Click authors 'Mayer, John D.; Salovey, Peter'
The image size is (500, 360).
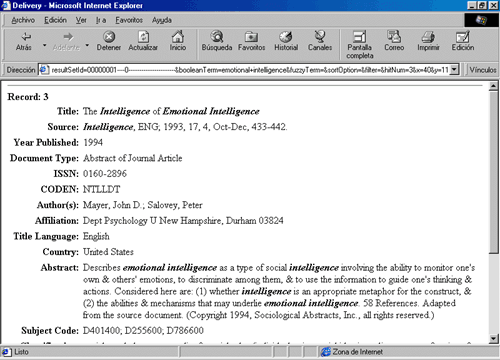click(142, 205)
